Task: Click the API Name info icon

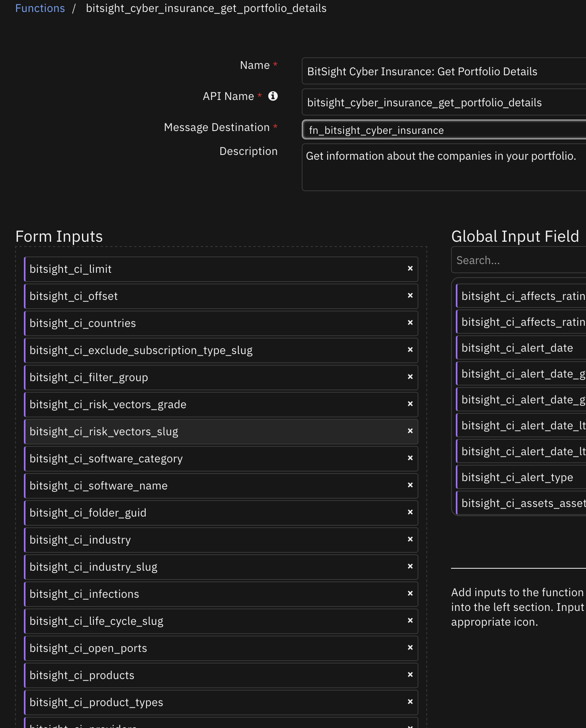Action: point(273,96)
